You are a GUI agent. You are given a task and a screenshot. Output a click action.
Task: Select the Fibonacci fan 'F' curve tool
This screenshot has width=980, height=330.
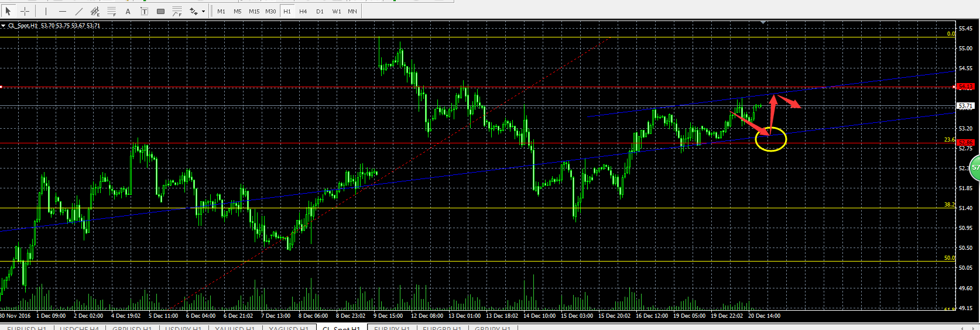pyautogui.click(x=177, y=11)
